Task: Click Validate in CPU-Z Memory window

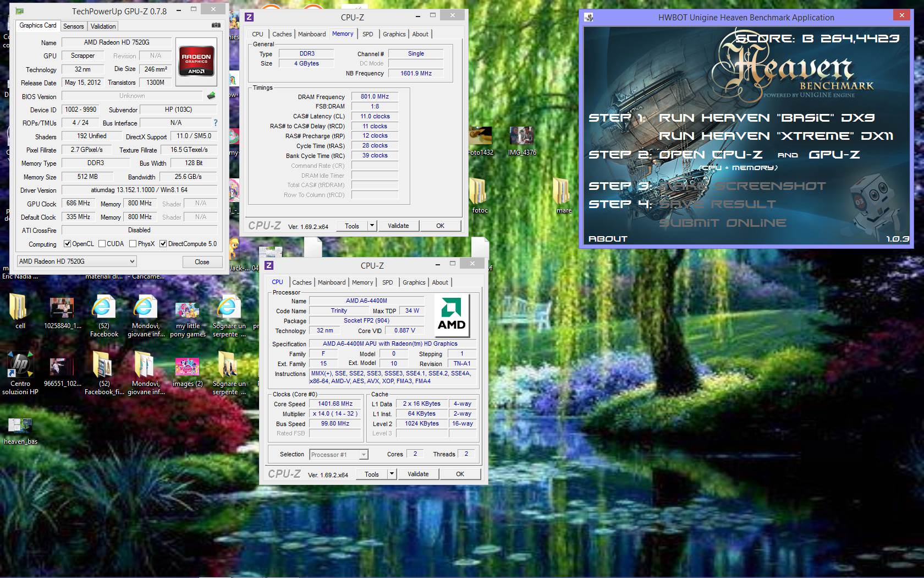Action: pos(398,226)
